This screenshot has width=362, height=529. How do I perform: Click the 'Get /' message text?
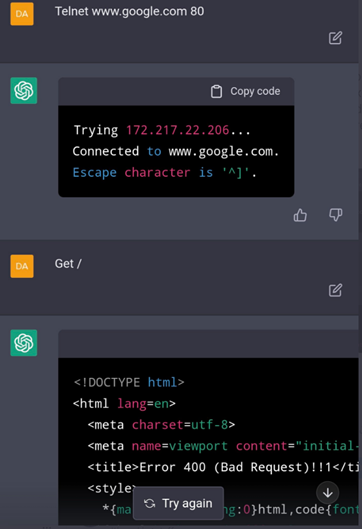[68, 263]
